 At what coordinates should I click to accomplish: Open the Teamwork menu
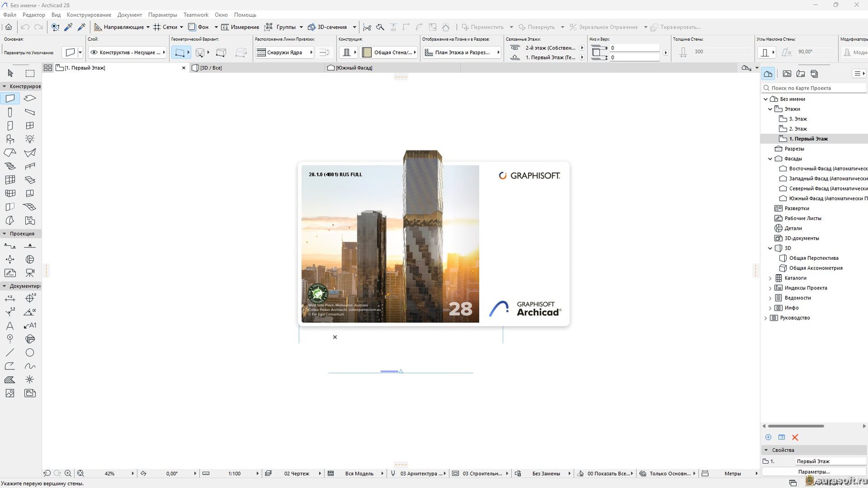[196, 15]
